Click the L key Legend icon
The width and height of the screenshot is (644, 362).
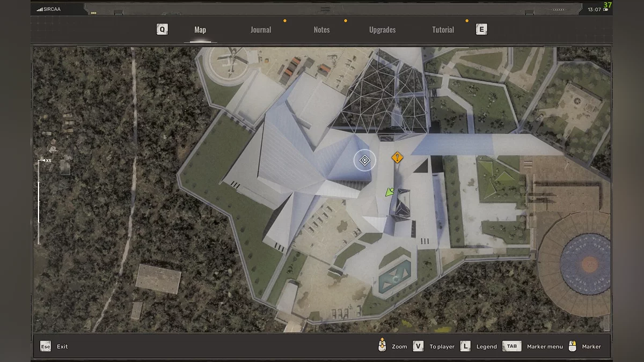[x=465, y=346]
